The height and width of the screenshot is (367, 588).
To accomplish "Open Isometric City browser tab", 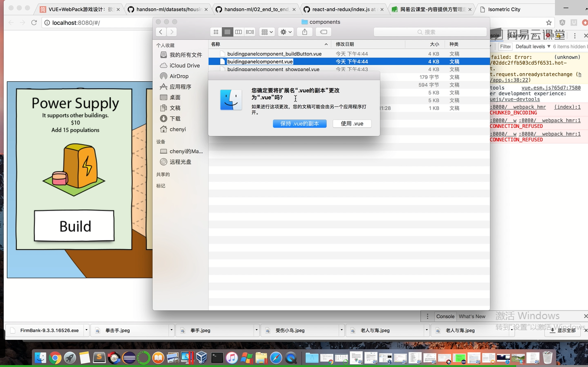I will click(515, 9).
